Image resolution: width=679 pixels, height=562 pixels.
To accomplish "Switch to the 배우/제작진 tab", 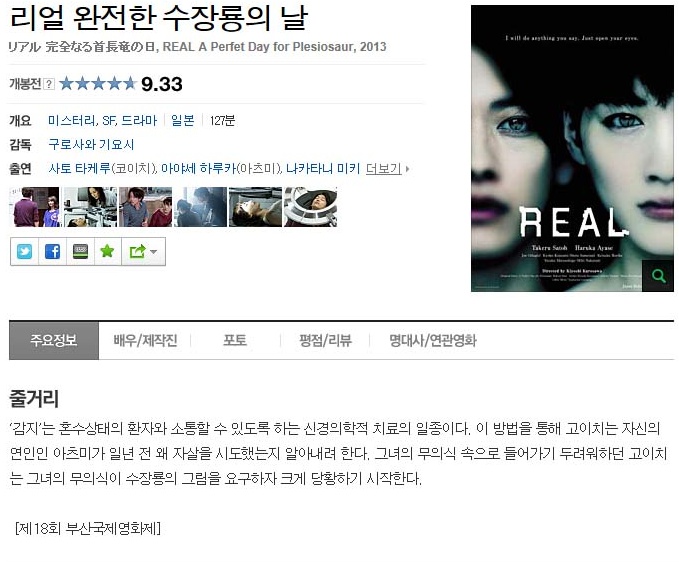I will point(145,341).
